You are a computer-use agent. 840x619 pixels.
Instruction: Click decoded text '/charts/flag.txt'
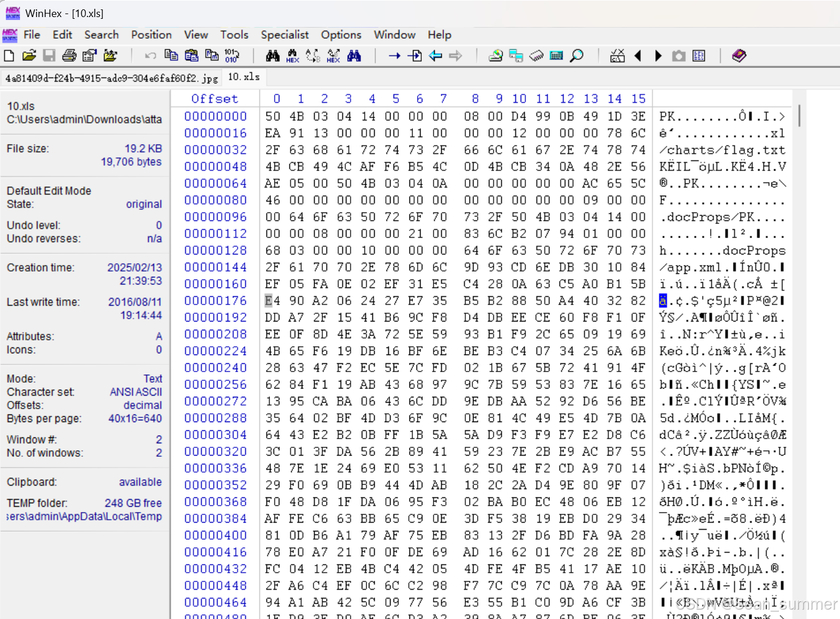click(x=722, y=150)
